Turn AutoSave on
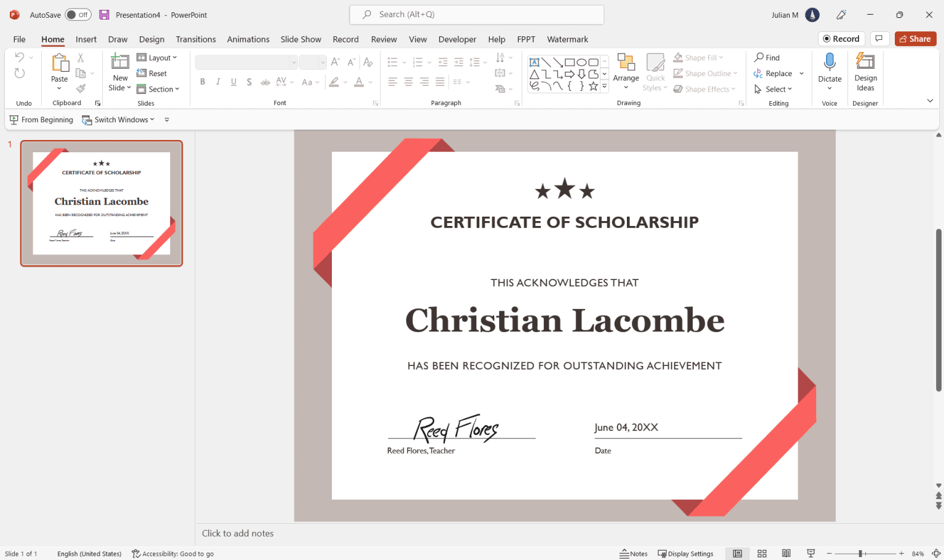This screenshot has width=944, height=560. point(78,14)
